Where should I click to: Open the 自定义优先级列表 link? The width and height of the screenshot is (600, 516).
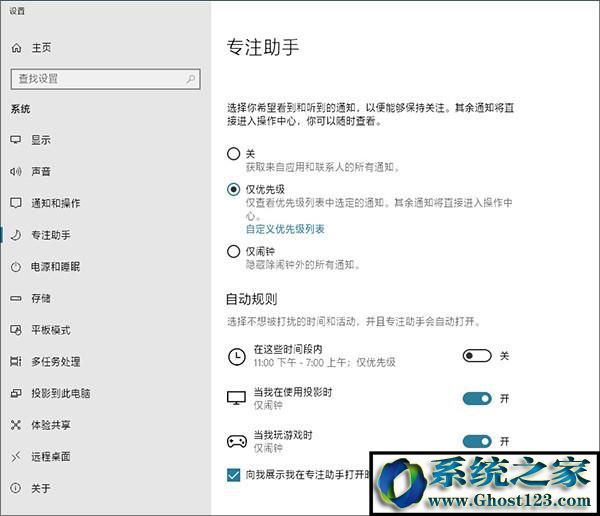285,229
